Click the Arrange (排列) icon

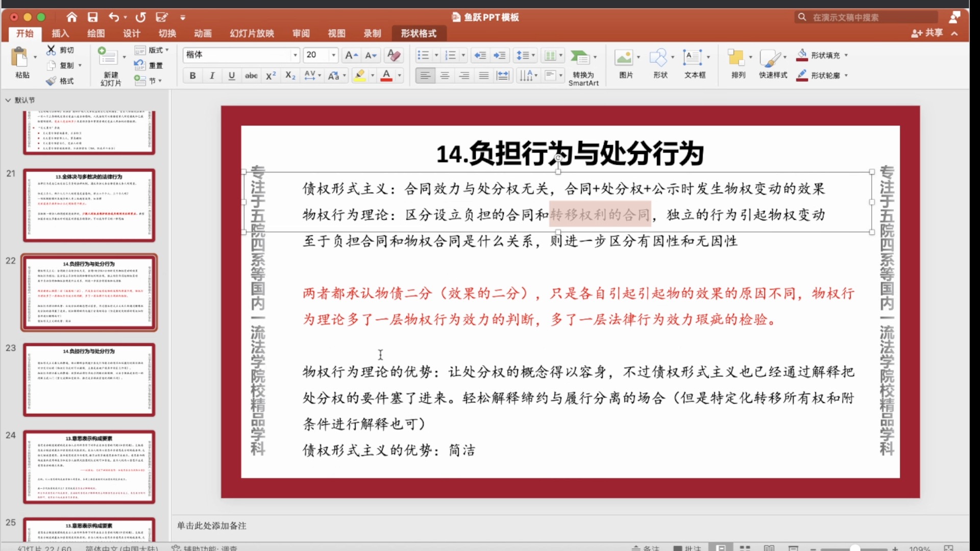pos(736,58)
